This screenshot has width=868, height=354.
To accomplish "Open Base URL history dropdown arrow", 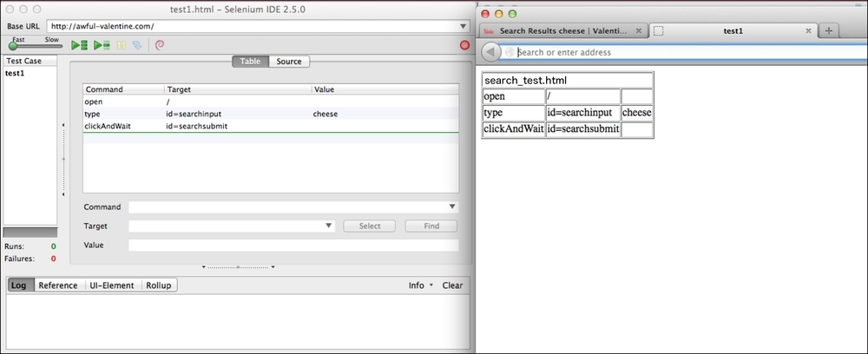I will click(463, 26).
